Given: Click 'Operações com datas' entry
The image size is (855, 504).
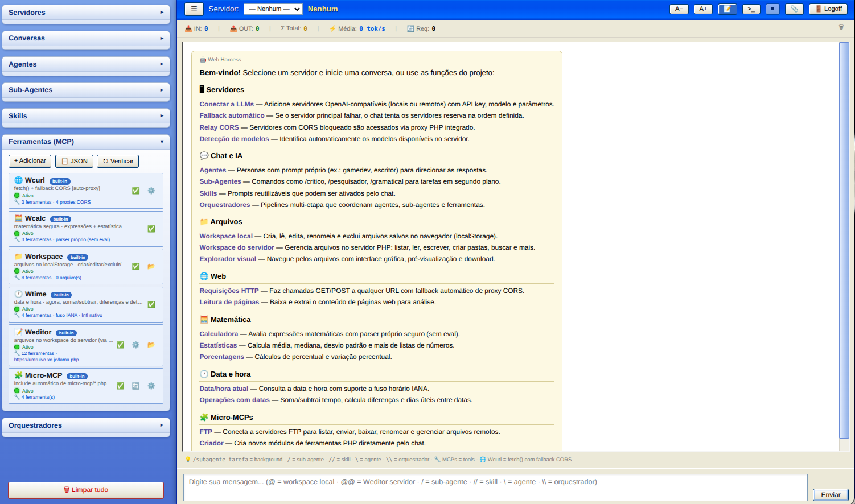Looking at the screenshot, I should (x=235, y=400).
